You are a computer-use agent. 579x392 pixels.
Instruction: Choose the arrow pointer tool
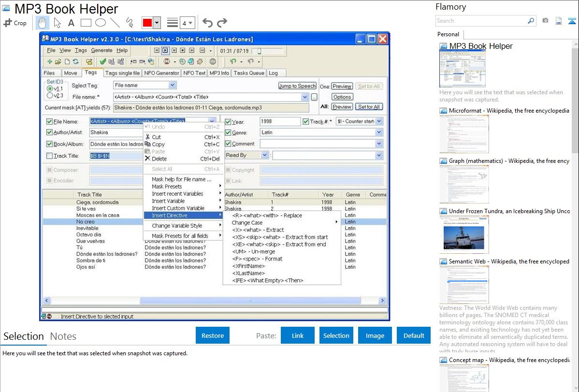point(57,23)
